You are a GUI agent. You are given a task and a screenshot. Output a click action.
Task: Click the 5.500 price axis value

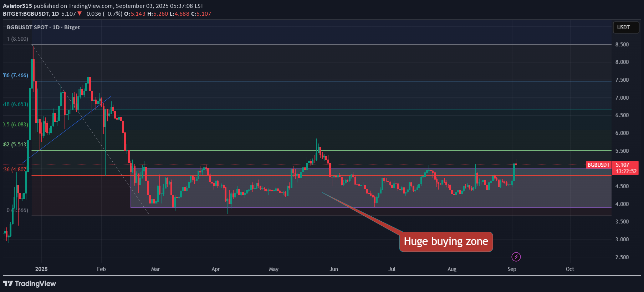click(622, 151)
